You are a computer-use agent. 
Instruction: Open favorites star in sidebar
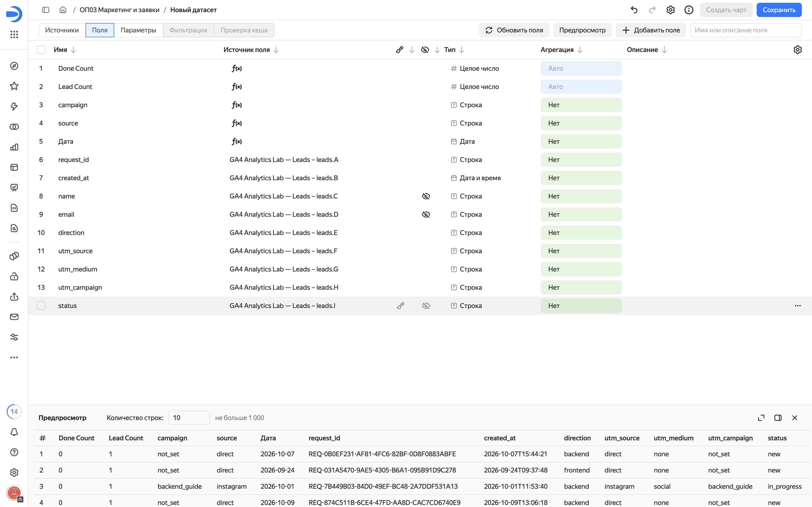(14, 86)
